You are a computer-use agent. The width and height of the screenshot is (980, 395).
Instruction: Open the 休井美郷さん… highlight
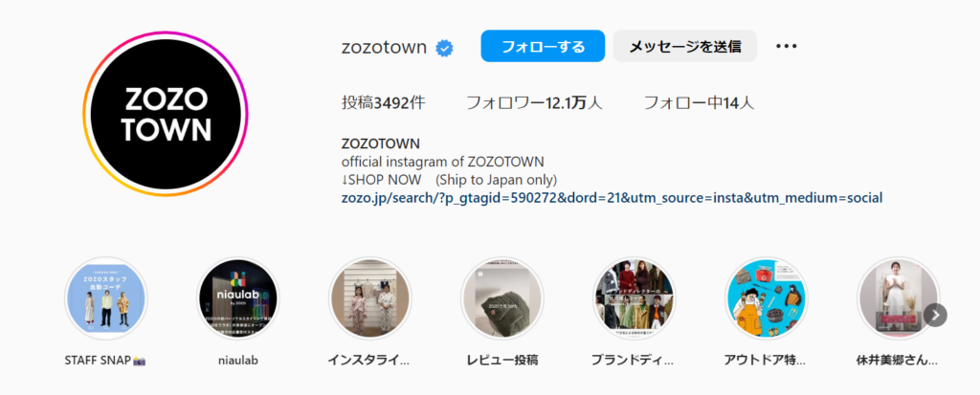click(x=898, y=298)
